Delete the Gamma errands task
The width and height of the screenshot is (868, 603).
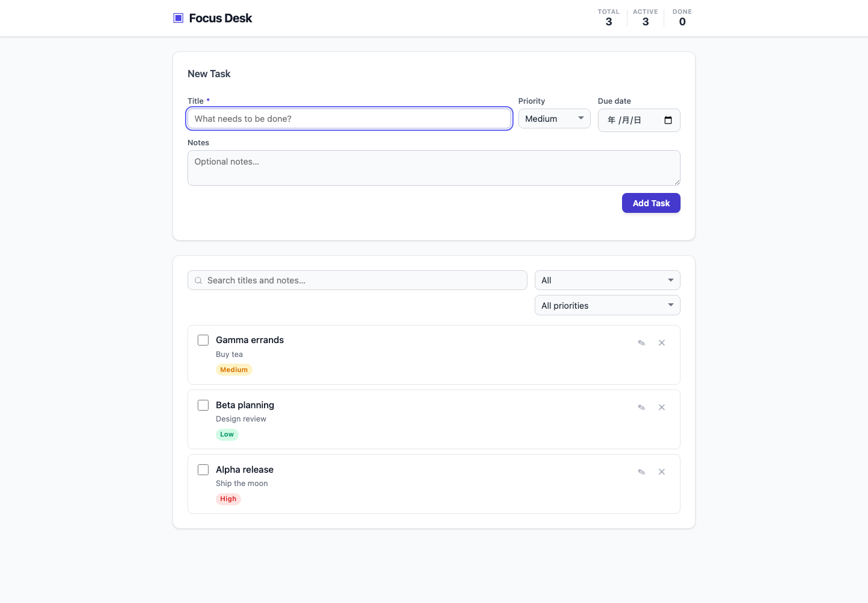coord(662,343)
